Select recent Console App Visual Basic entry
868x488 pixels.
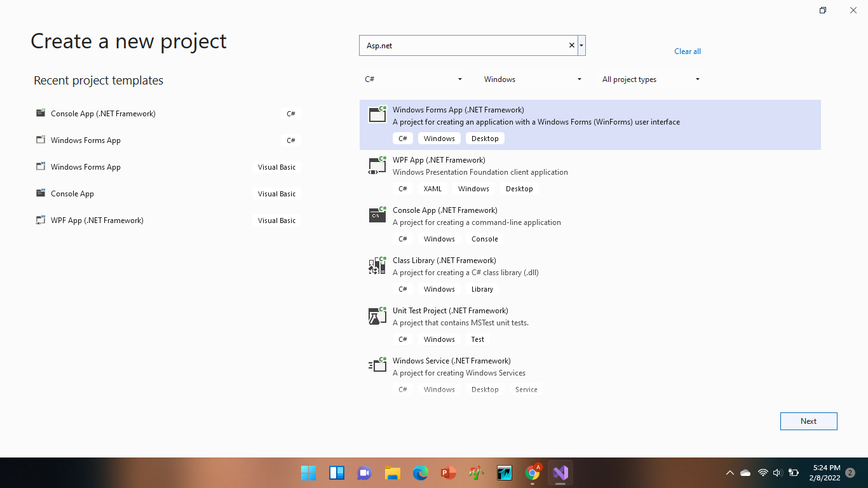click(168, 193)
